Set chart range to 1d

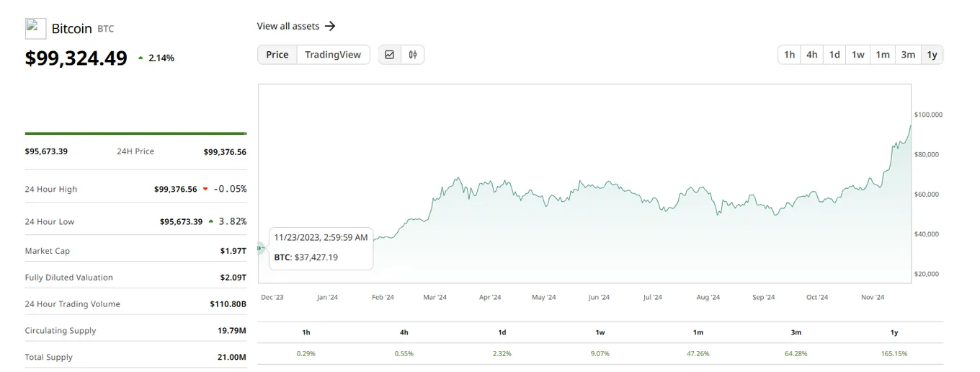pos(834,55)
